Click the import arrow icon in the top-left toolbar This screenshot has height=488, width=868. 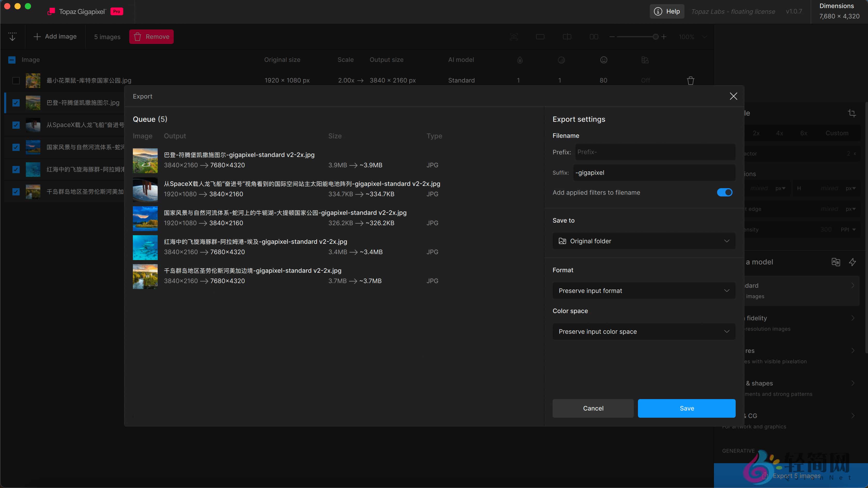[12, 36]
